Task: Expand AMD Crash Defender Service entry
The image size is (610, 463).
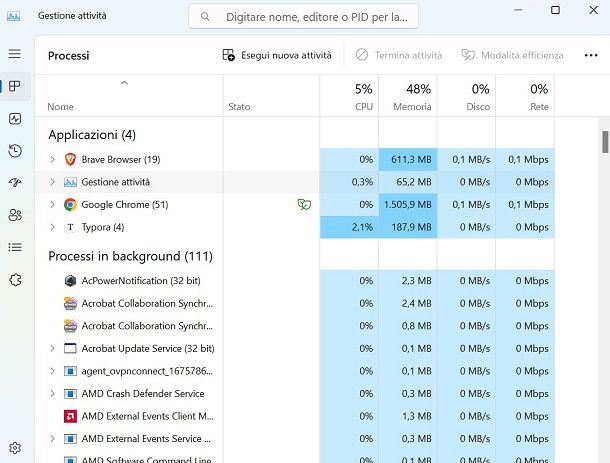Action: (53, 394)
